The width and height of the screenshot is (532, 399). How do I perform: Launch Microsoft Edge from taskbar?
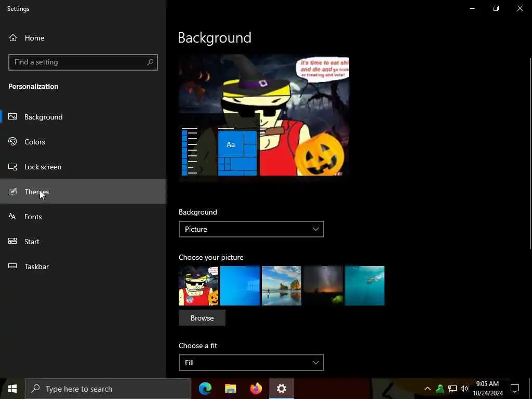click(x=205, y=389)
